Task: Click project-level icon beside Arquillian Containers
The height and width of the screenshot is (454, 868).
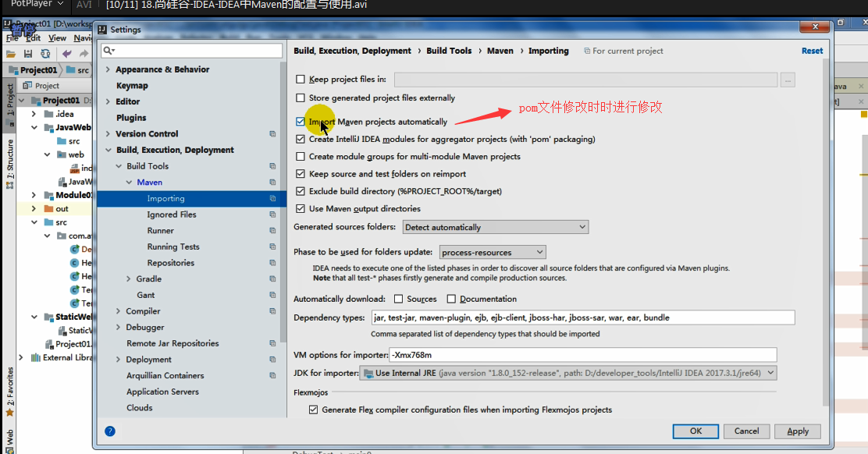Action: (272, 375)
